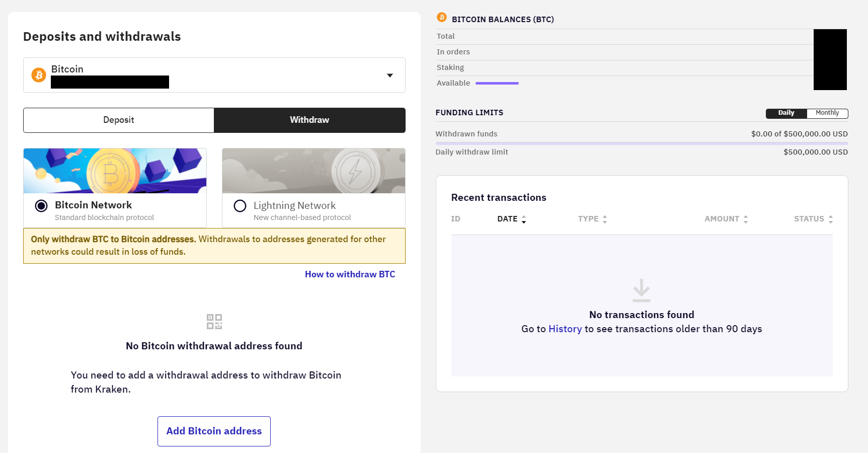This screenshot has width=868, height=453.
Task: Open the How to withdraw BTC link
Action: coord(350,274)
